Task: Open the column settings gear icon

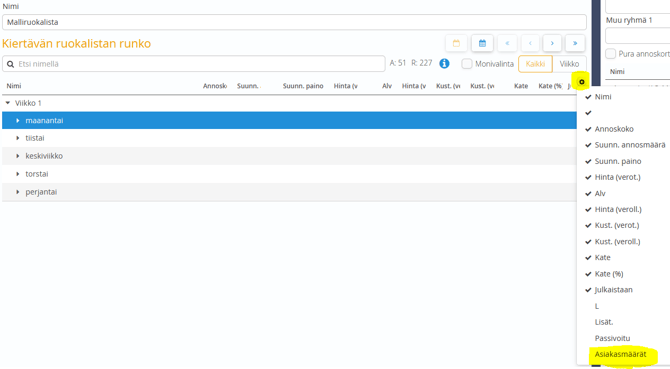Action: coord(582,82)
